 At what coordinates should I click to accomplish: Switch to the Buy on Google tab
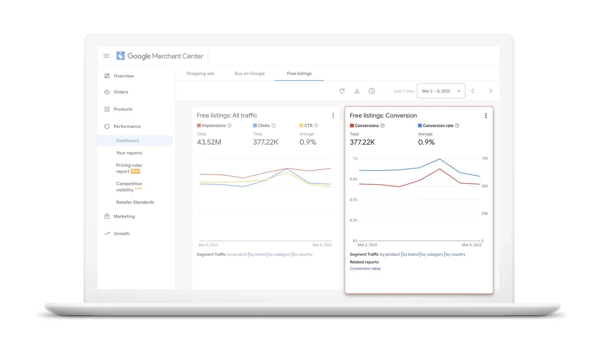click(250, 74)
